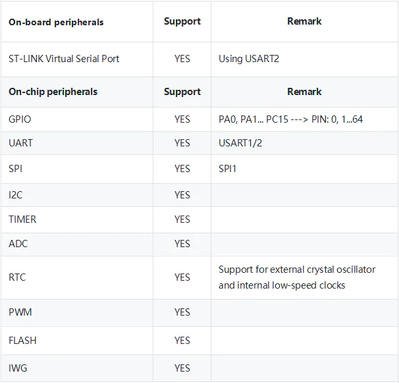Screen dimensions: 399x383
Task: Select the PWM row label
Action: coord(20,312)
